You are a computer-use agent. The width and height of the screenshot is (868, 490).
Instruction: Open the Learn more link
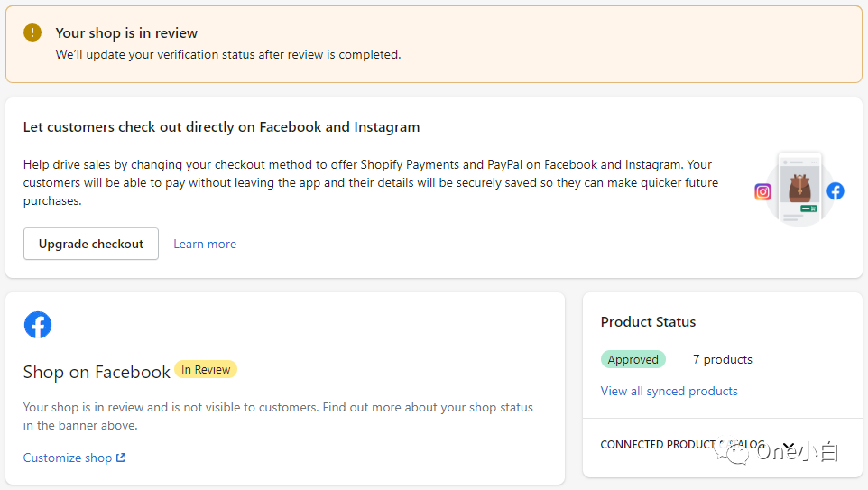tap(205, 244)
